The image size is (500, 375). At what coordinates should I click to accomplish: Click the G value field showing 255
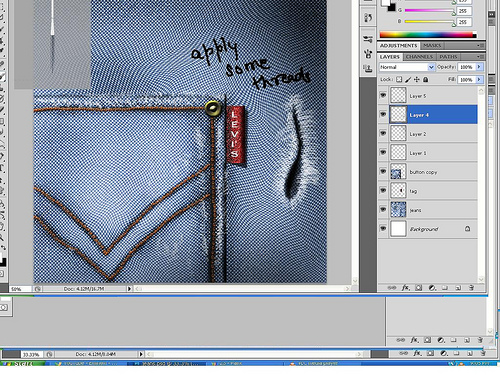[464, 11]
